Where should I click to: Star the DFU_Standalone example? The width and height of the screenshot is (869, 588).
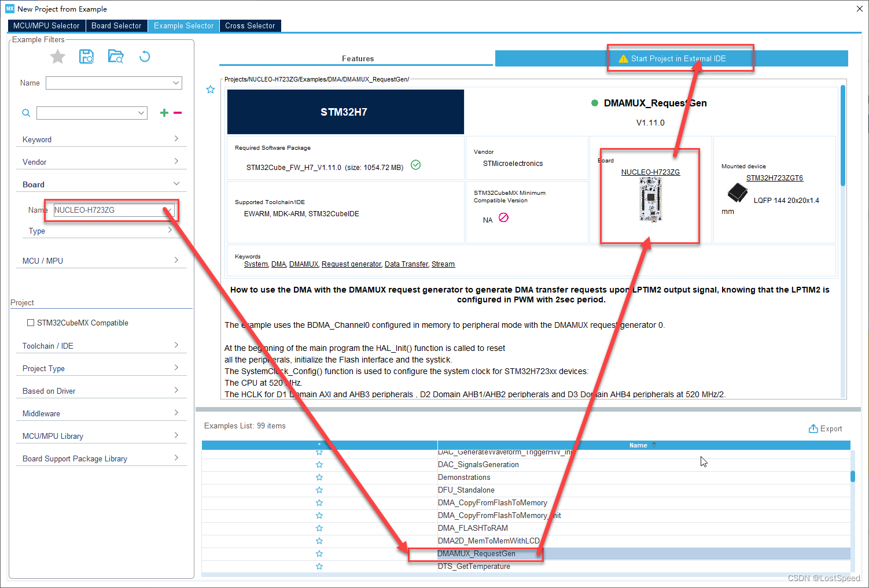pyautogui.click(x=319, y=490)
